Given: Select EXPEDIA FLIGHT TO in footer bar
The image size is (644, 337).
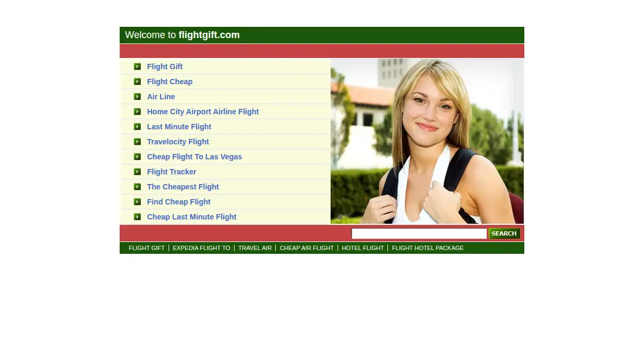Looking at the screenshot, I should click(x=201, y=248).
